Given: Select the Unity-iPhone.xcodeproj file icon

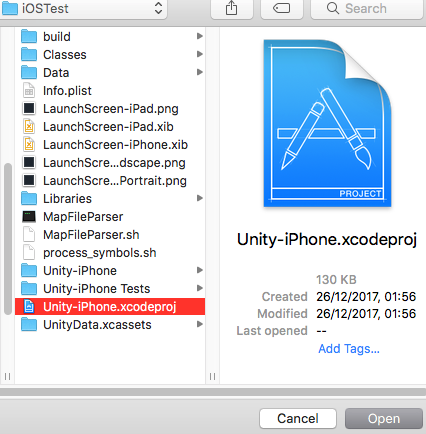Looking at the screenshot, I should pos(29,307).
